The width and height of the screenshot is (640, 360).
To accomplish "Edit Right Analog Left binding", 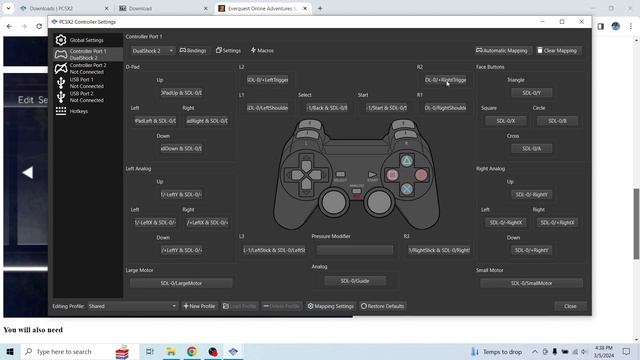I will point(506,222).
